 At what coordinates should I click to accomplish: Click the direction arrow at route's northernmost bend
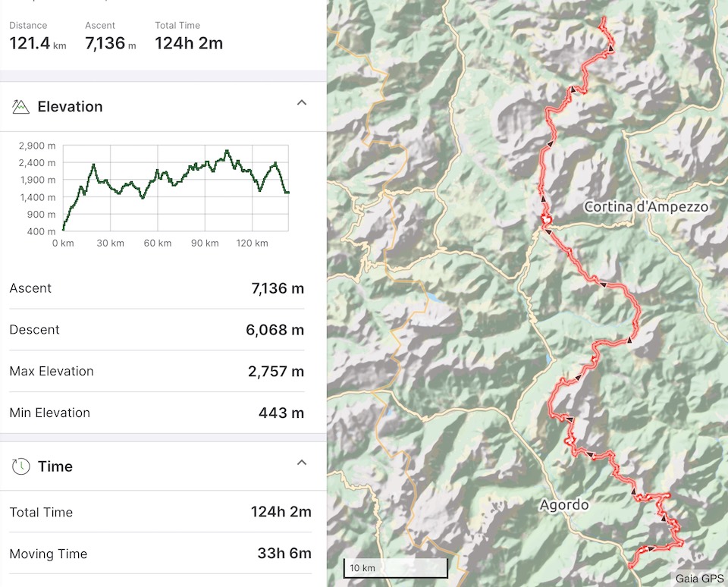pyautogui.click(x=611, y=48)
